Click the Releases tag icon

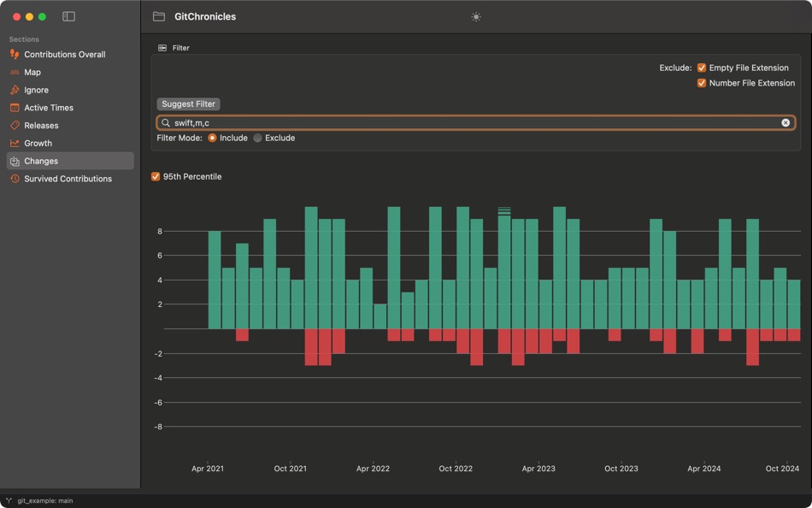click(15, 125)
